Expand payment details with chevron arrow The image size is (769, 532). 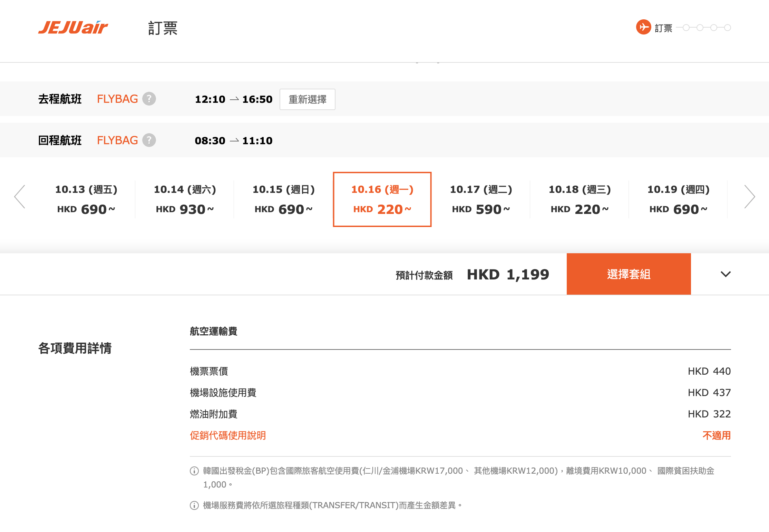click(726, 274)
